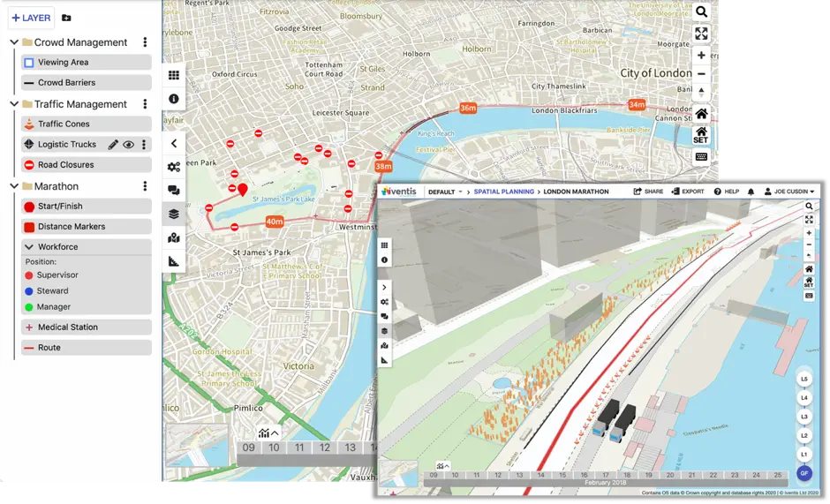Image resolution: width=830 pixels, height=504 pixels.
Task: Click the EXPORT button in 3D window
Action: [688, 192]
